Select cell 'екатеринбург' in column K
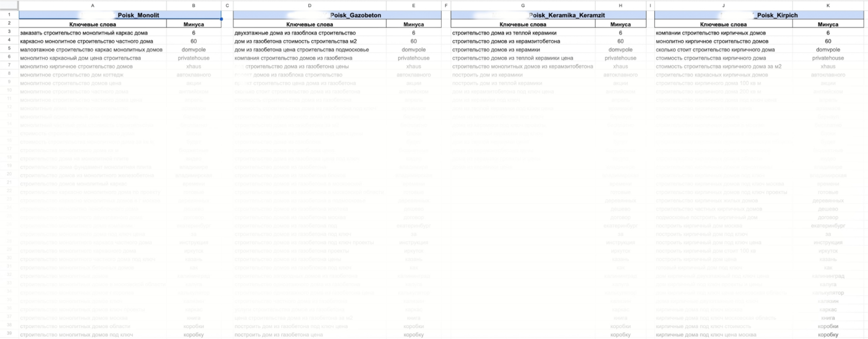This screenshot has width=868, height=339. click(x=828, y=225)
